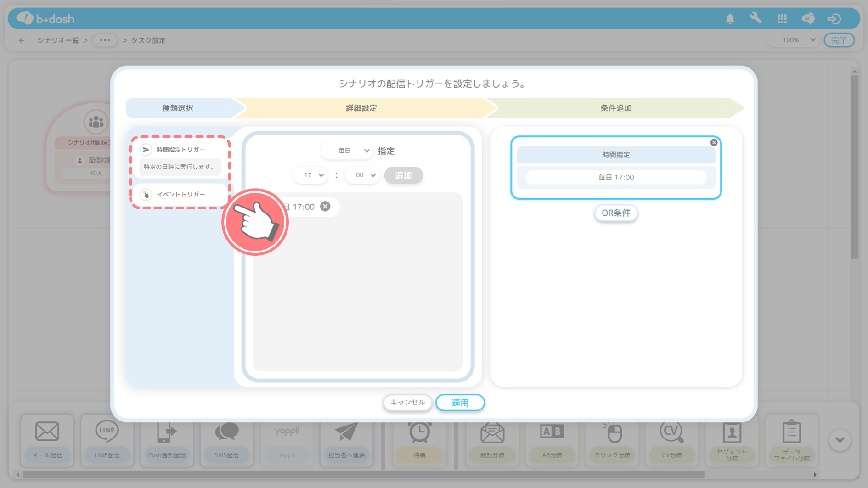Click the 種類選択 step tab
This screenshot has height=488, width=868.
[178, 108]
